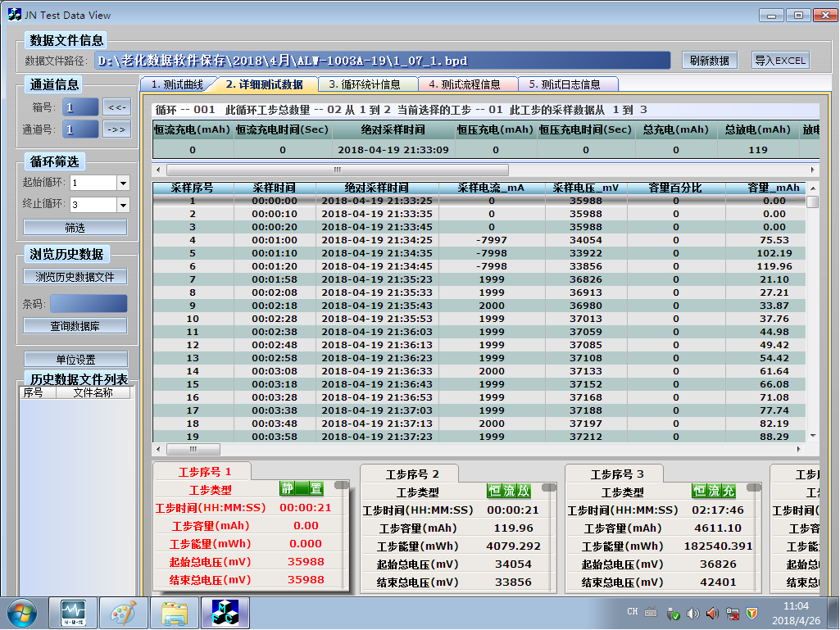Select the 工步序号 3 step tab
Viewport: 840px width, 630px height.
pyautogui.click(x=616, y=474)
